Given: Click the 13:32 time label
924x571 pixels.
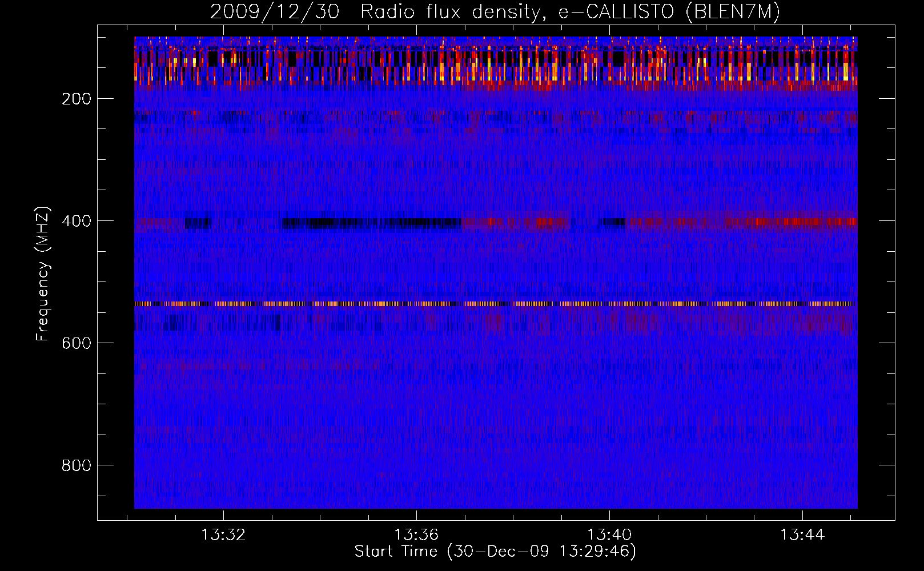Looking at the screenshot, I should point(223,534).
